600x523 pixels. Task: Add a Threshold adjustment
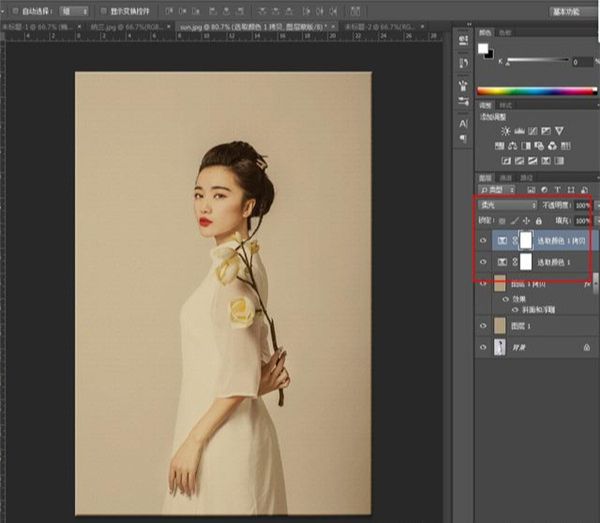point(533,161)
